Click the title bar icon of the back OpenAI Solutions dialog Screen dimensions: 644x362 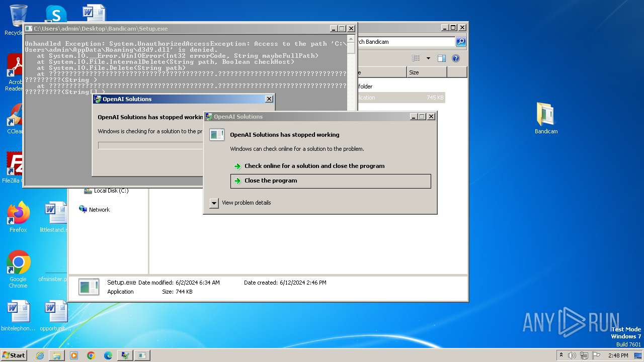click(x=98, y=99)
